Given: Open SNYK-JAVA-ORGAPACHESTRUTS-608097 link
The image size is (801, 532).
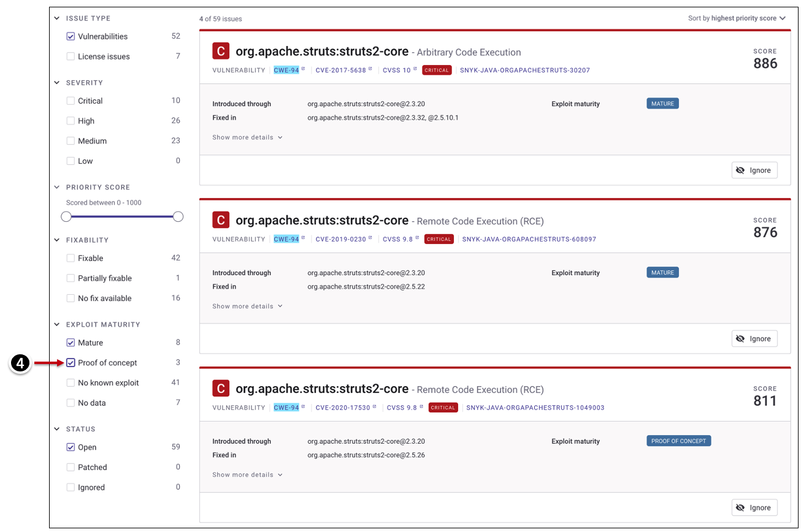Looking at the screenshot, I should click(x=529, y=240).
